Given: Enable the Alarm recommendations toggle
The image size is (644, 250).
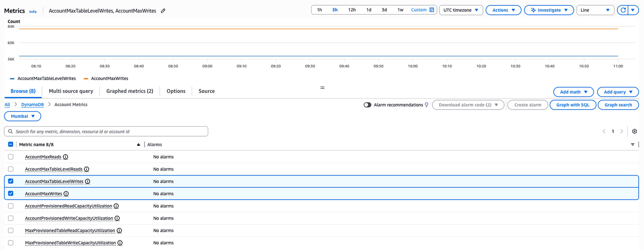Looking at the screenshot, I should [x=367, y=105].
